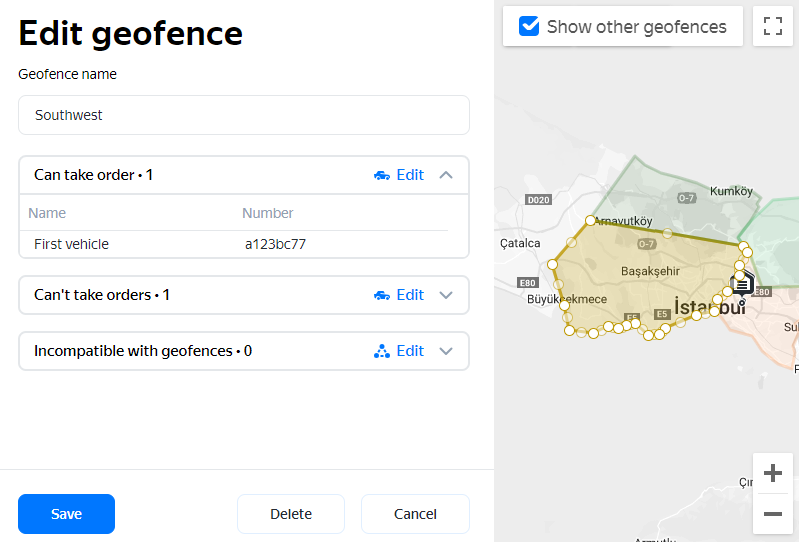Zoom in on the map

pos(772,473)
